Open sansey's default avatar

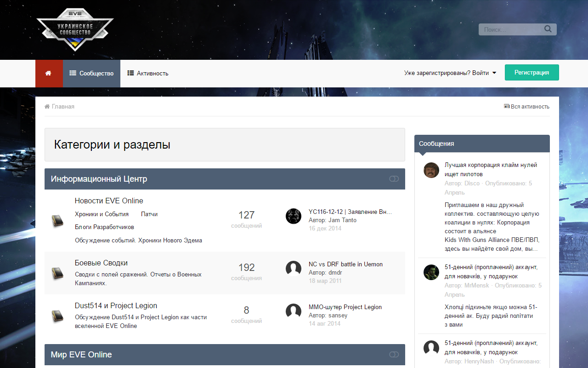pyautogui.click(x=294, y=311)
